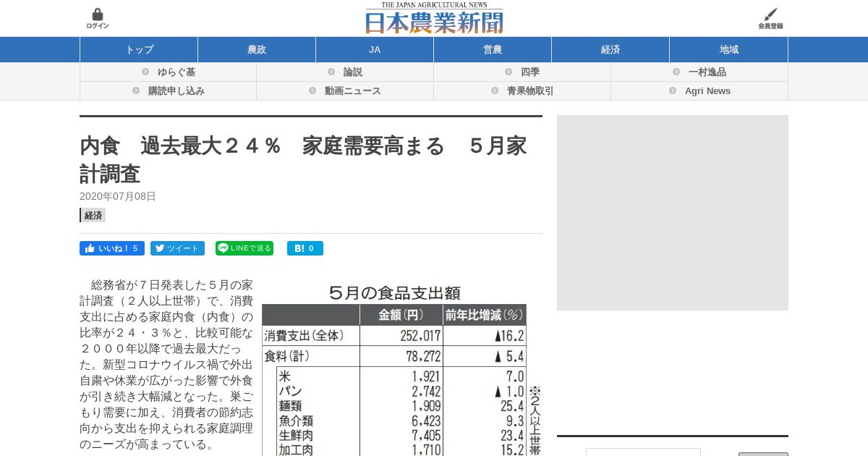Click the arrow bullet beside 四季
This screenshot has width=868, height=456.
509,72
